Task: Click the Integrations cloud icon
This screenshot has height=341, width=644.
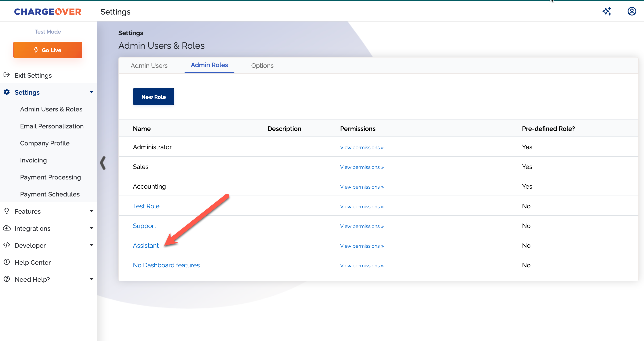Action: click(7, 228)
